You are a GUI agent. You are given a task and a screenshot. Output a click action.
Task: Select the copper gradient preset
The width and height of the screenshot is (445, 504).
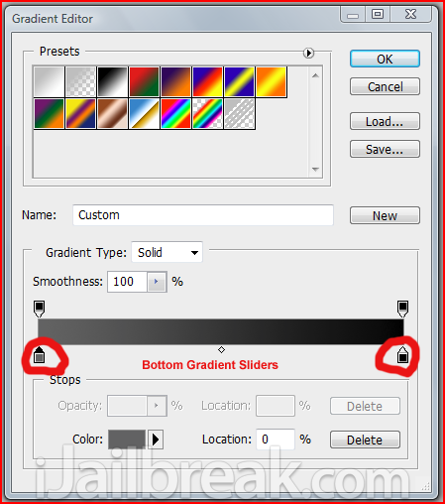click(112, 113)
